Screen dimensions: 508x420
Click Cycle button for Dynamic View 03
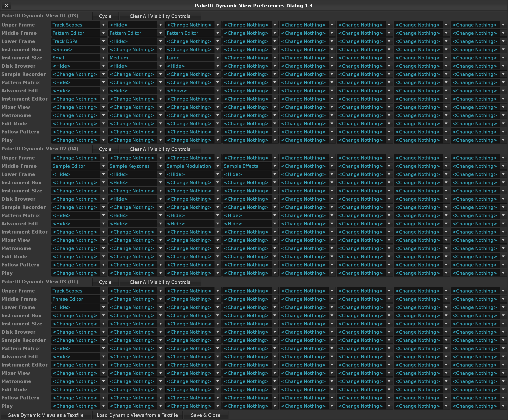click(106, 282)
